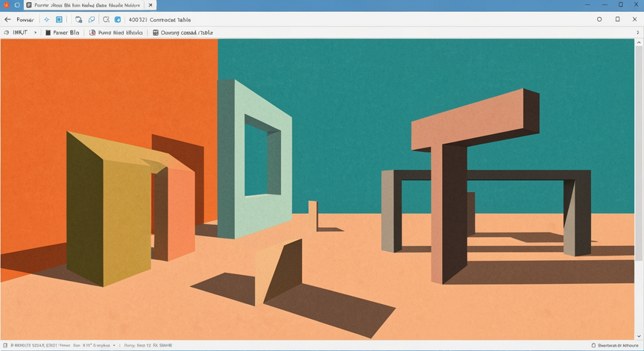Click the blue tag-shaped toolbar icon
644x351 pixels.
point(92,19)
